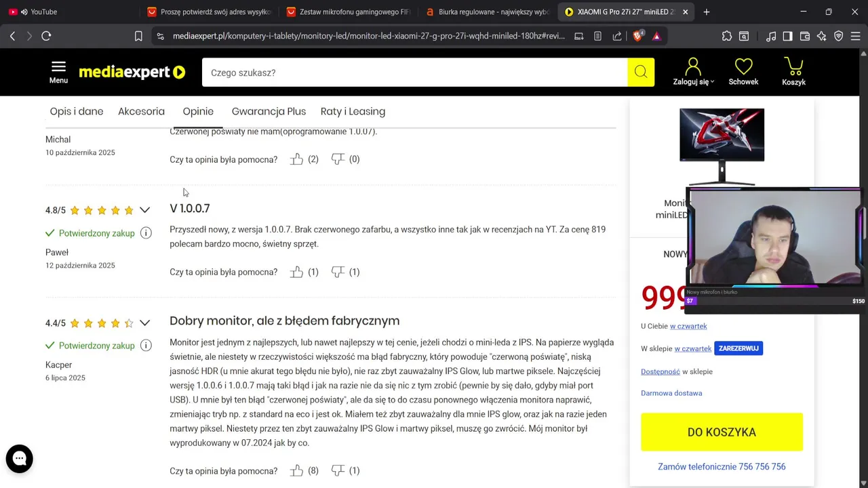Open a new browser tab
Viewport: 868px width, 488px height.
click(x=707, y=12)
